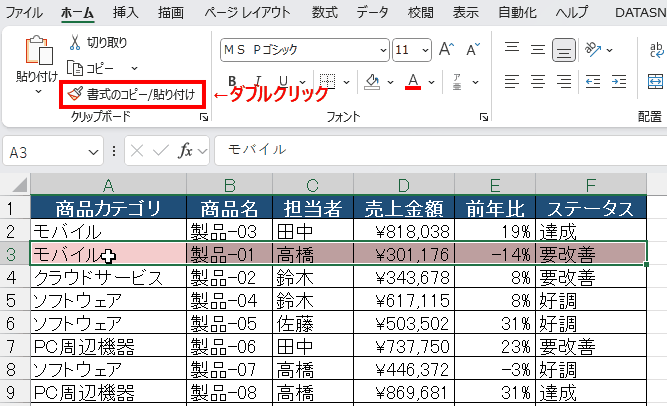Open the Font group dialog launcher

click(x=484, y=117)
